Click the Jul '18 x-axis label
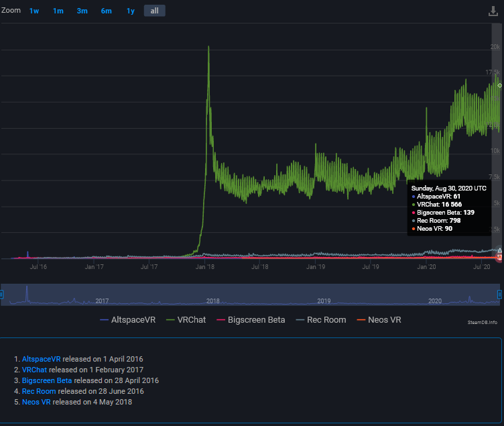This screenshot has height=426, width=504. (x=260, y=267)
